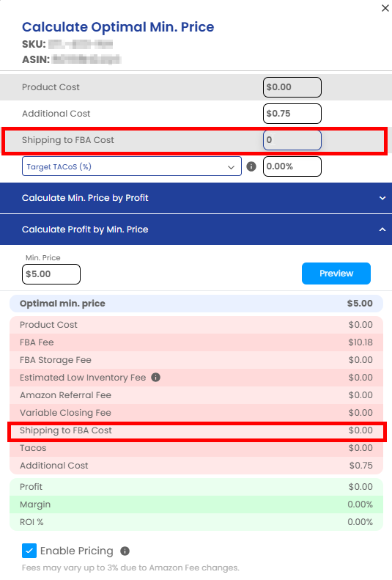
Task: Collapse Calculate Profit by Min. Price section
Action: click(196, 230)
